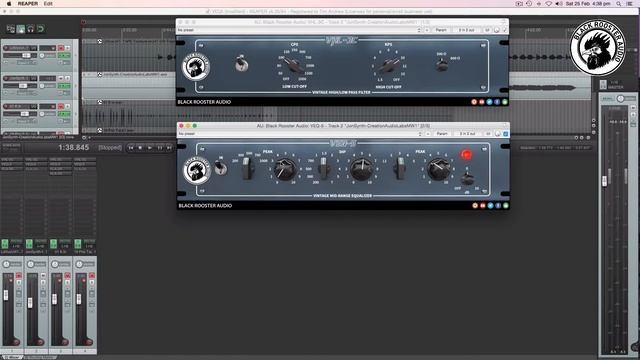640x360 pixels.
Task: Click the green icon on the VEQ-5 footer
Action: 506,206
